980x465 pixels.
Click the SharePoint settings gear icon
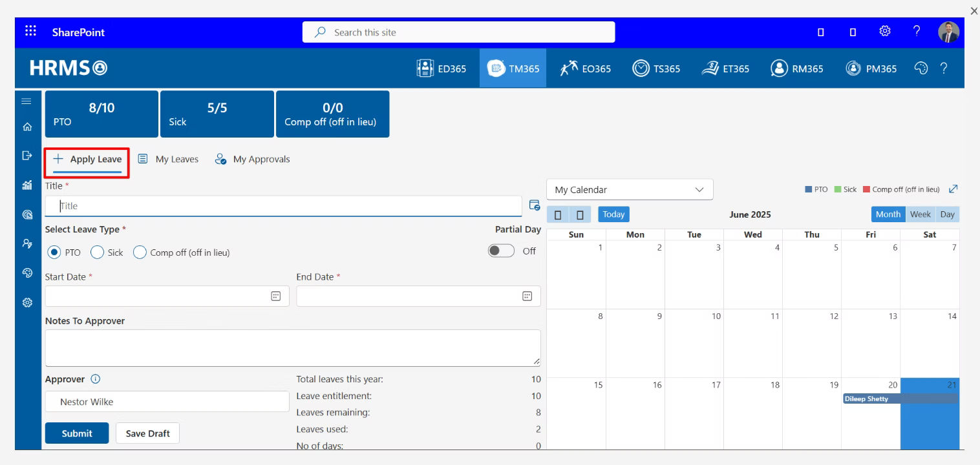(884, 32)
